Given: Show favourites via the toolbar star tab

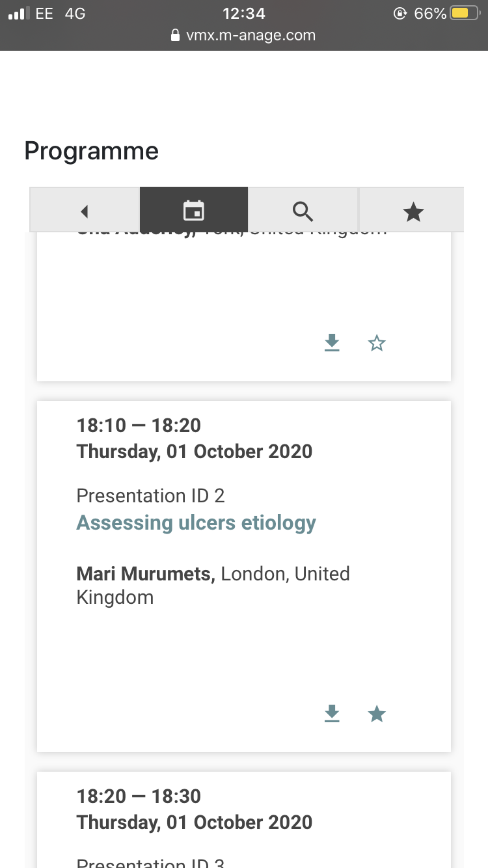Looking at the screenshot, I should 413,211.
